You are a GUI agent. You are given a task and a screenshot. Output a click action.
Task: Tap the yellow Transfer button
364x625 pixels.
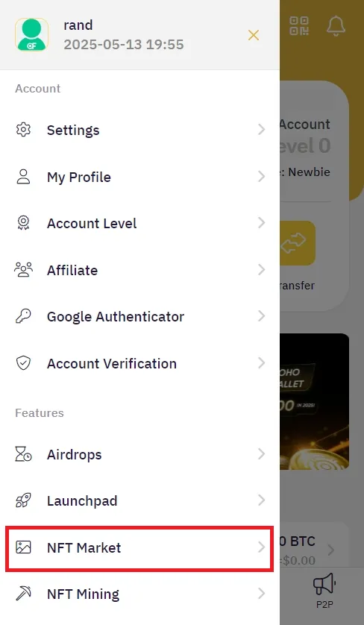pyautogui.click(x=298, y=243)
